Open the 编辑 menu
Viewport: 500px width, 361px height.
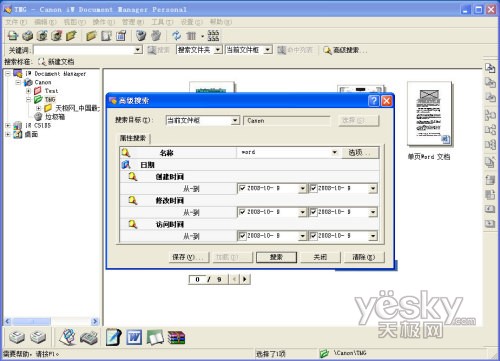(45, 22)
